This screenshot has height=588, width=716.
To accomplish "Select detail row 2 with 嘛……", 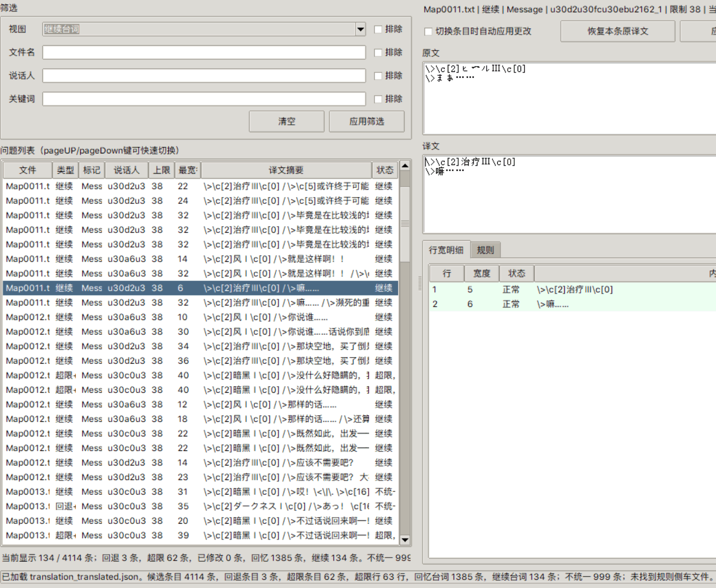I will (573, 304).
